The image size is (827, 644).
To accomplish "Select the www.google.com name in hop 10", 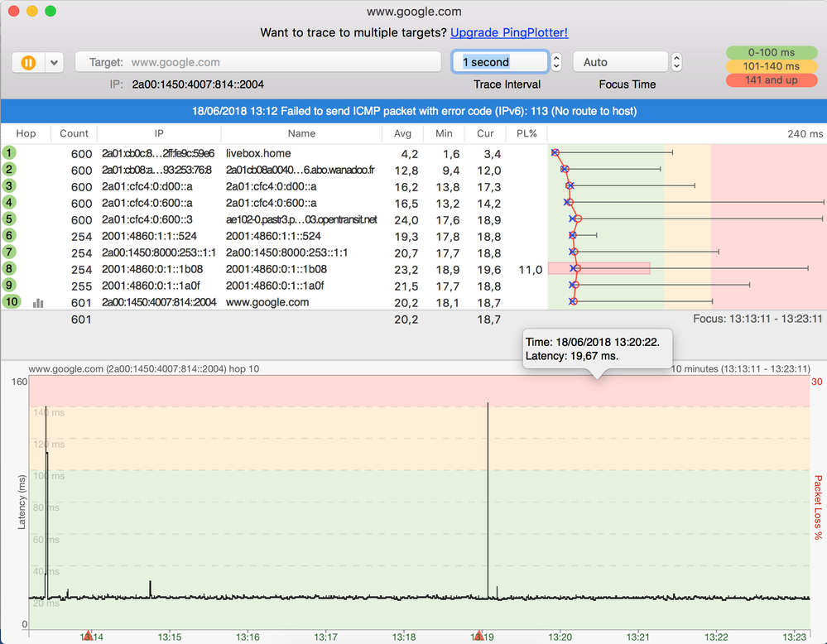I will 267,302.
